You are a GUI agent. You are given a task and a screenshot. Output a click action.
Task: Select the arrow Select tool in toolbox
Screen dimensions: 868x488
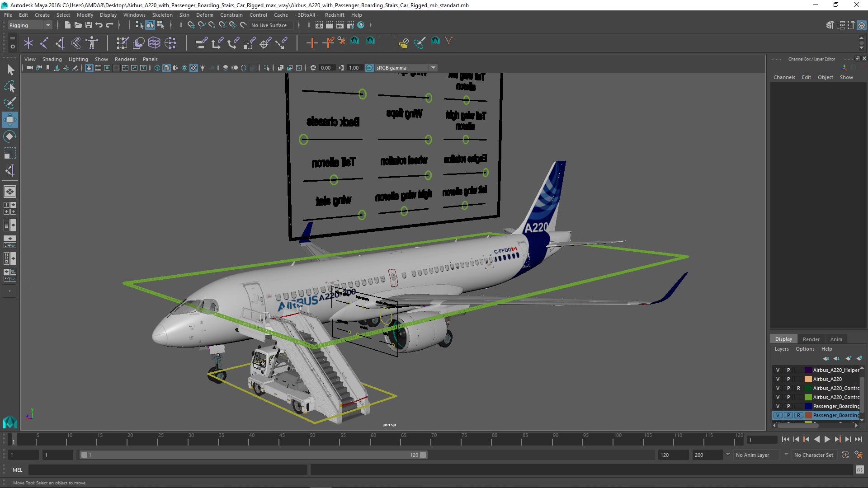point(10,70)
